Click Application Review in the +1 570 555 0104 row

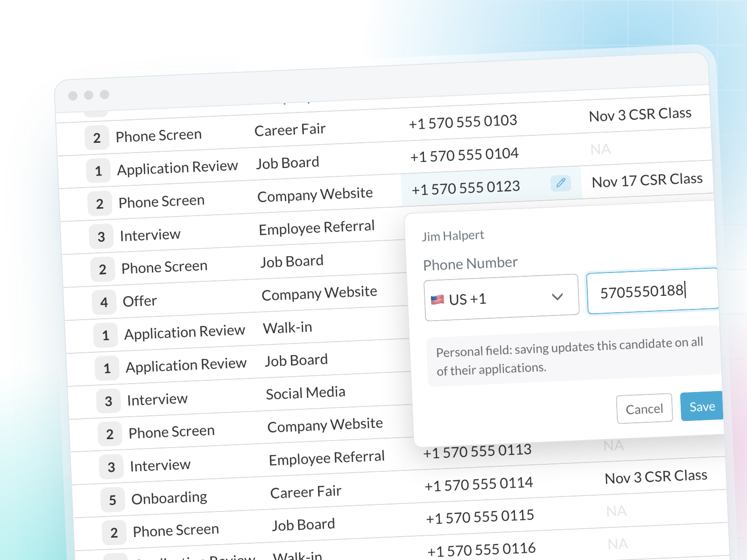click(177, 168)
